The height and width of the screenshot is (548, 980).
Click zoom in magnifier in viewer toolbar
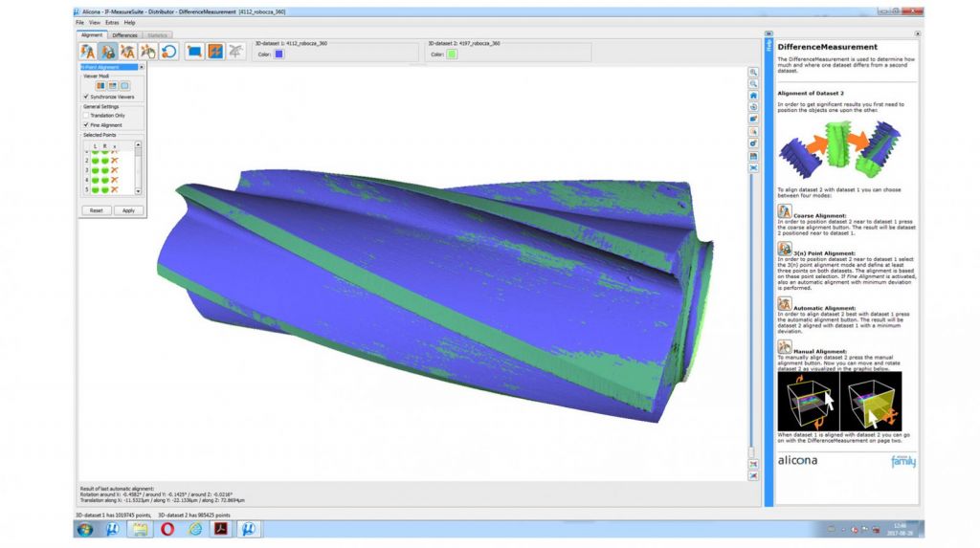(x=754, y=73)
